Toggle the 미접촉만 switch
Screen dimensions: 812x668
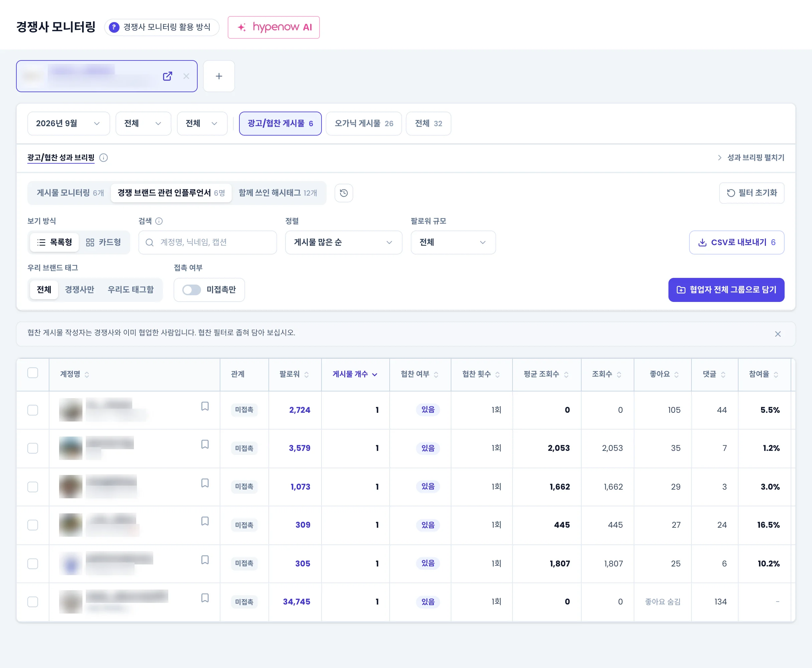(192, 290)
